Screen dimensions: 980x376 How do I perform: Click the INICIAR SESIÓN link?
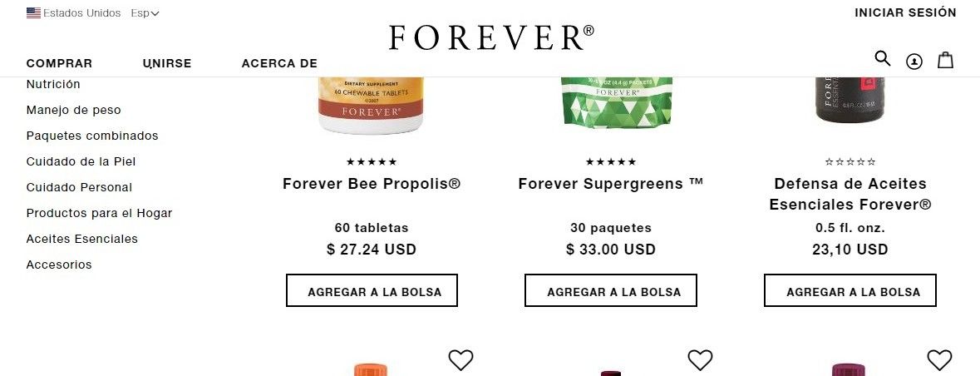tap(905, 12)
